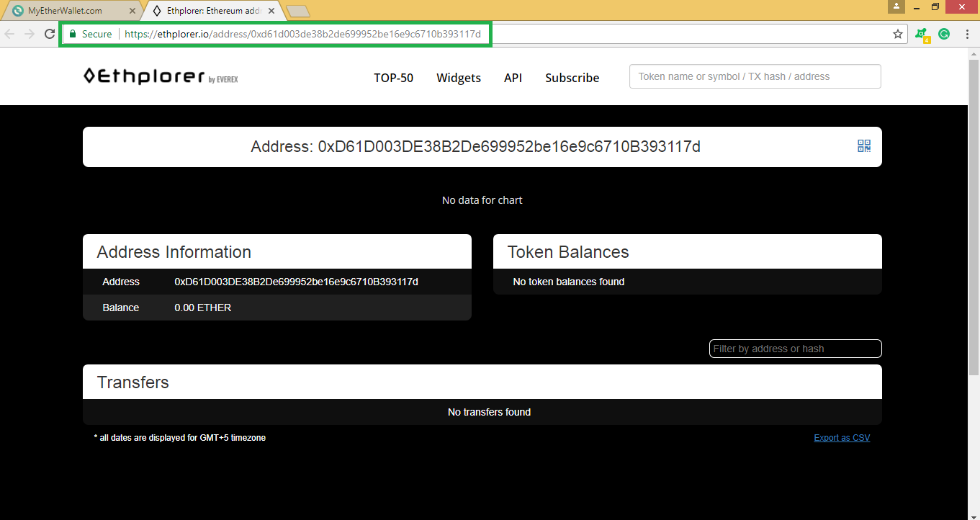The height and width of the screenshot is (520, 980).
Task: Open a new browser tab
Action: tap(297, 11)
